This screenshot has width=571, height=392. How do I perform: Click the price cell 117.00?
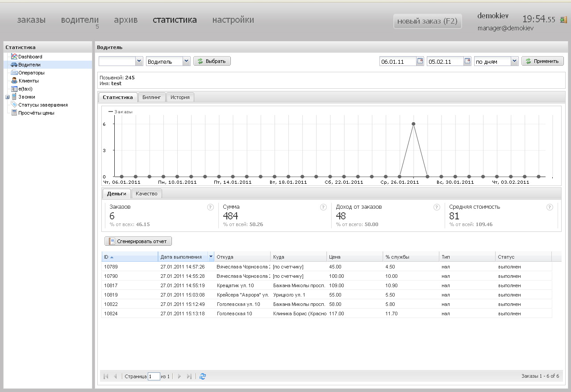pos(354,314)
